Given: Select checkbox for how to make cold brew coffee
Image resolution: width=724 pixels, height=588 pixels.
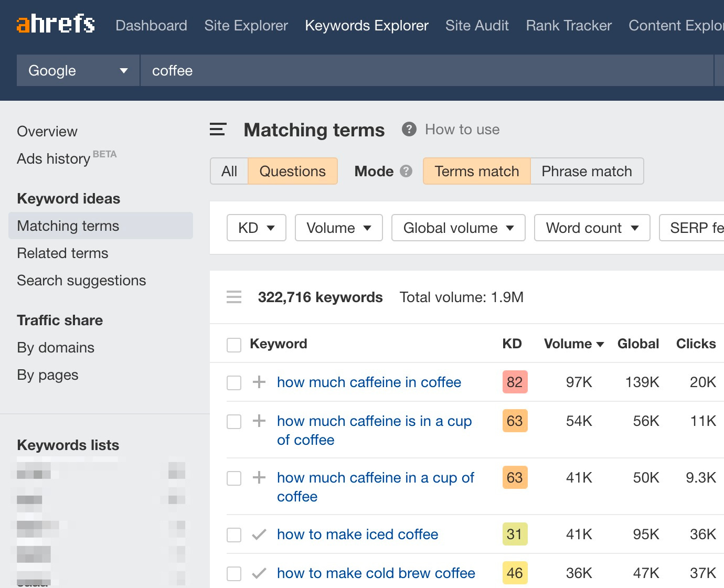Looking at the screenshot, I should tap(234, 574).
